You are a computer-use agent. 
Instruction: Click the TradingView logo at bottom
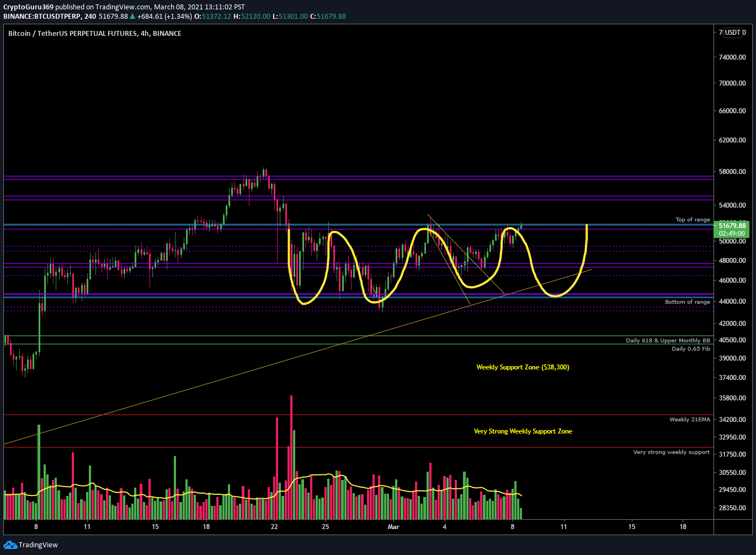pos(31,545)
